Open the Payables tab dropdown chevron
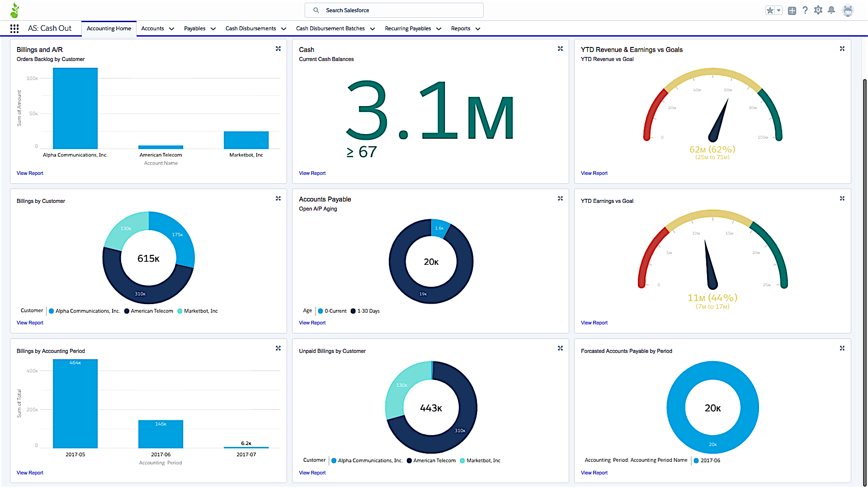The height and width of the screenshot is (488, 868). pos(213,29)
